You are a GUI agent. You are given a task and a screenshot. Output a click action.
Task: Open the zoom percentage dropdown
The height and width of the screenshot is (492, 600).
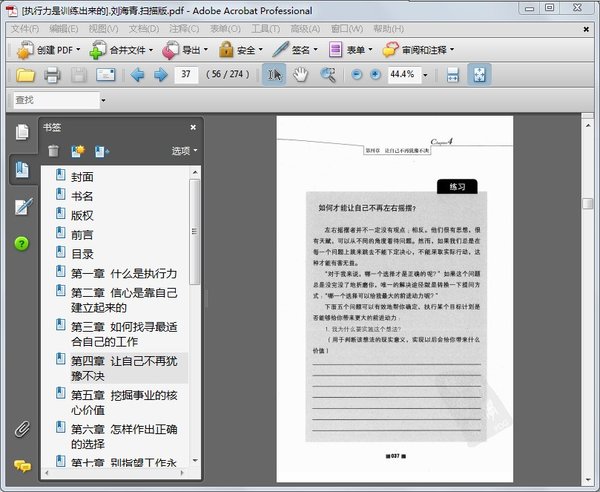click(425, 75)
